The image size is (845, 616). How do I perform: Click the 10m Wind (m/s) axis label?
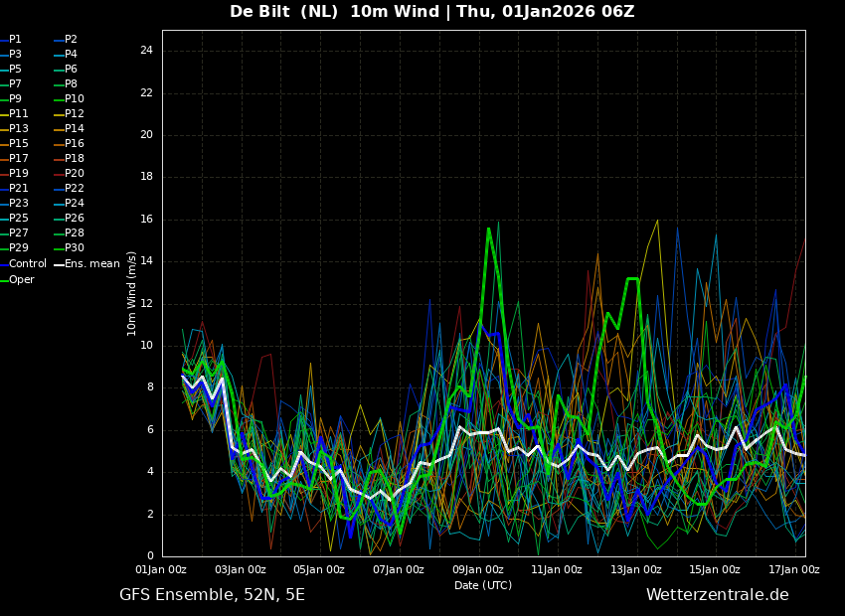[x=131, y=293]
